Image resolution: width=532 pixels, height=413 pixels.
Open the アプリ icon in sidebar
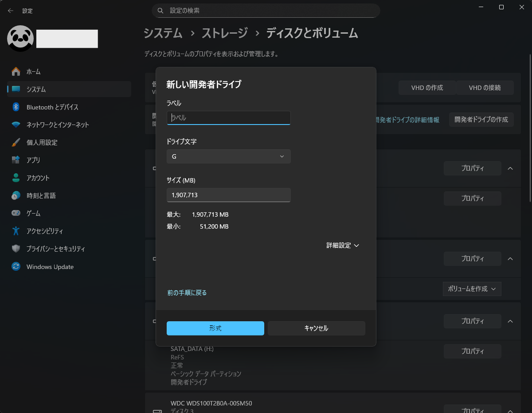click(16, 160)
